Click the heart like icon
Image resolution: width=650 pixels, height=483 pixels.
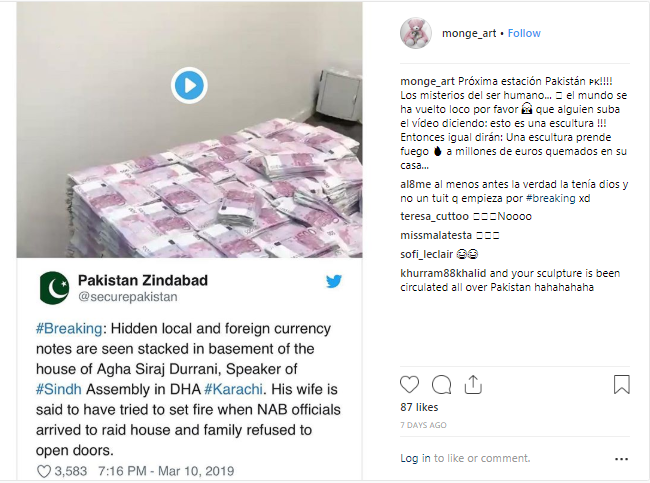tap(410, 384)
